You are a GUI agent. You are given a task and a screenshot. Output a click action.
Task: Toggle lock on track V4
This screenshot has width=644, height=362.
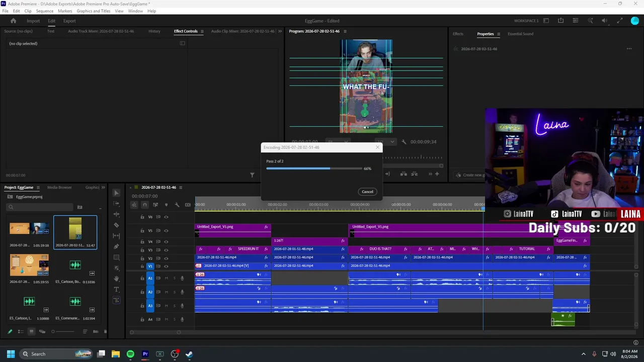(142, 242)
